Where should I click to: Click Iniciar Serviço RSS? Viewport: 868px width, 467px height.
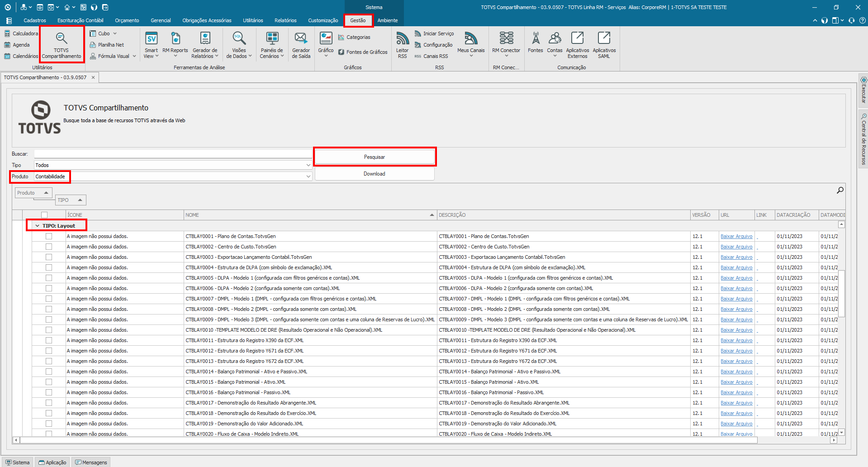coord(434,33)
